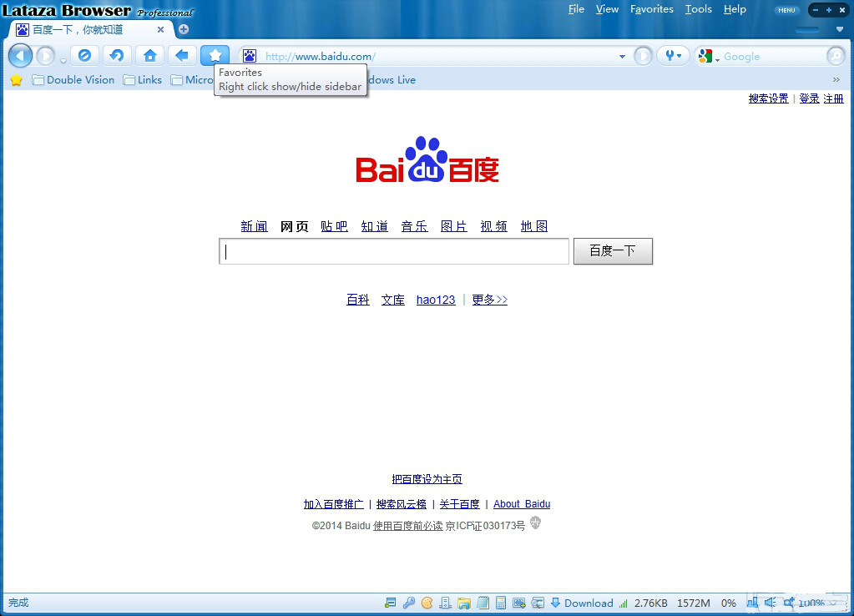Open the Download manager in status bar
The width and height of the screenshot is (854, 616).
[x=582, y=603]
